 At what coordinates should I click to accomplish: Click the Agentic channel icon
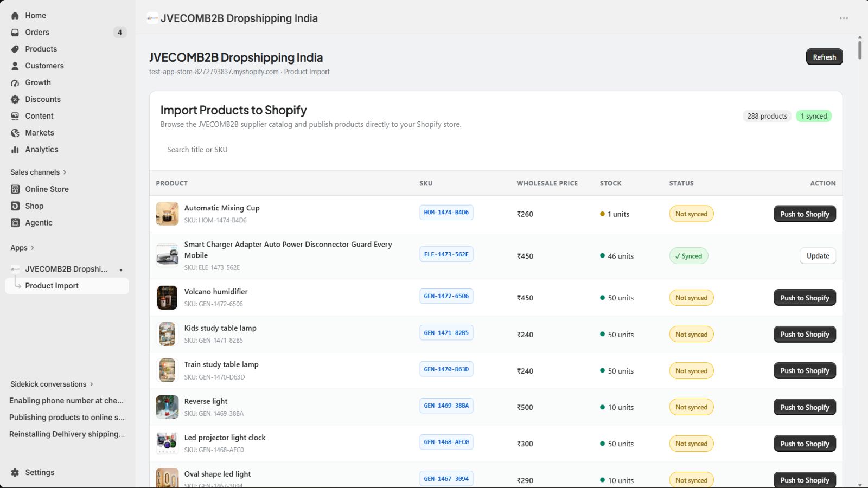pyautogui.click(x=15, y=223)
